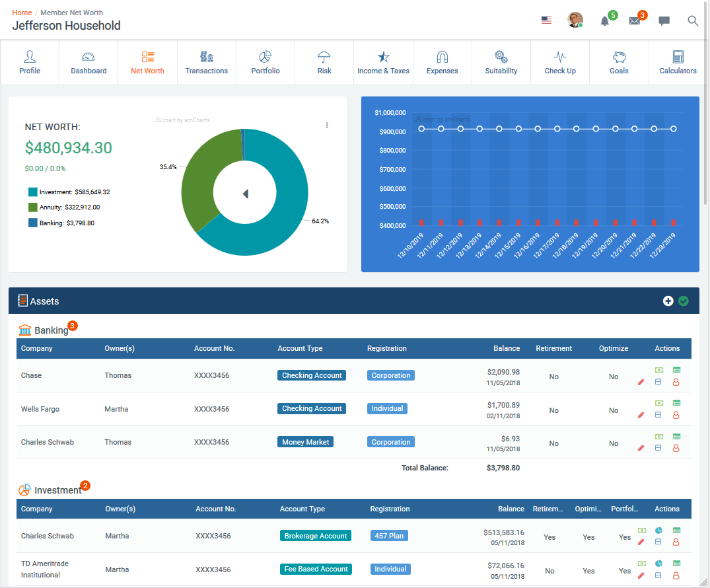Click the Money Market account type badge
Image resolution: width=710 pixels, height=588 pixels.
click(x=305, y=442)
